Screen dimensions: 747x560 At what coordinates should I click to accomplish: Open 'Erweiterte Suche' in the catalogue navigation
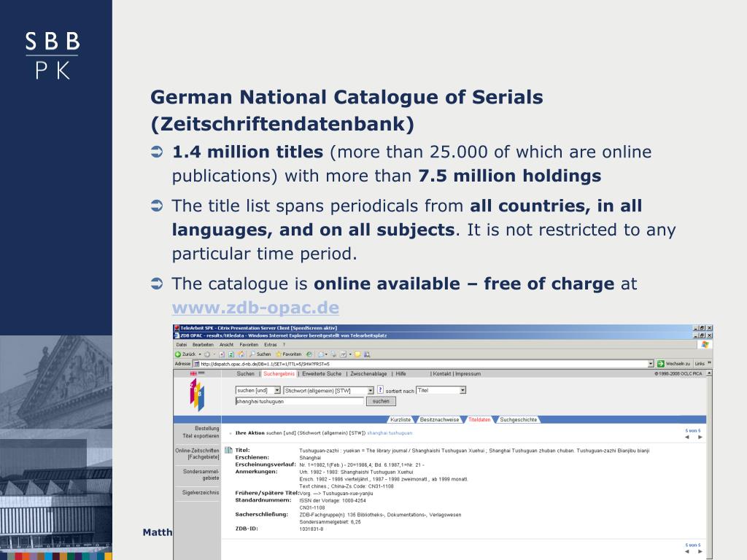322,374
